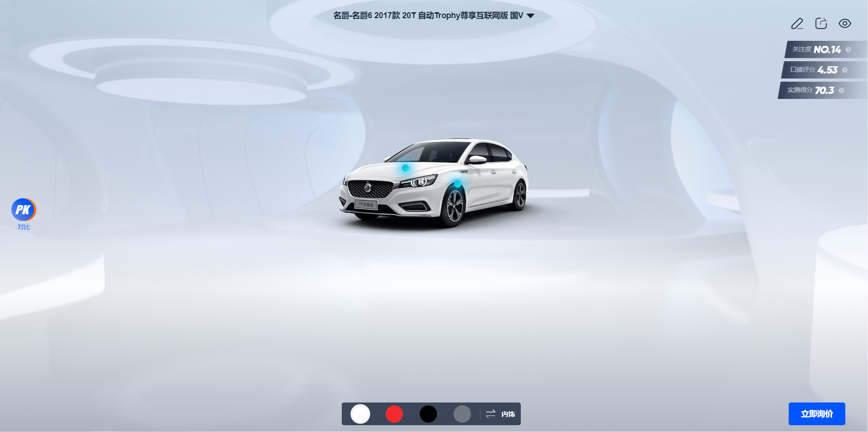Select the gray car color swatch
The image size is (868, 432).
coord(462,414)
